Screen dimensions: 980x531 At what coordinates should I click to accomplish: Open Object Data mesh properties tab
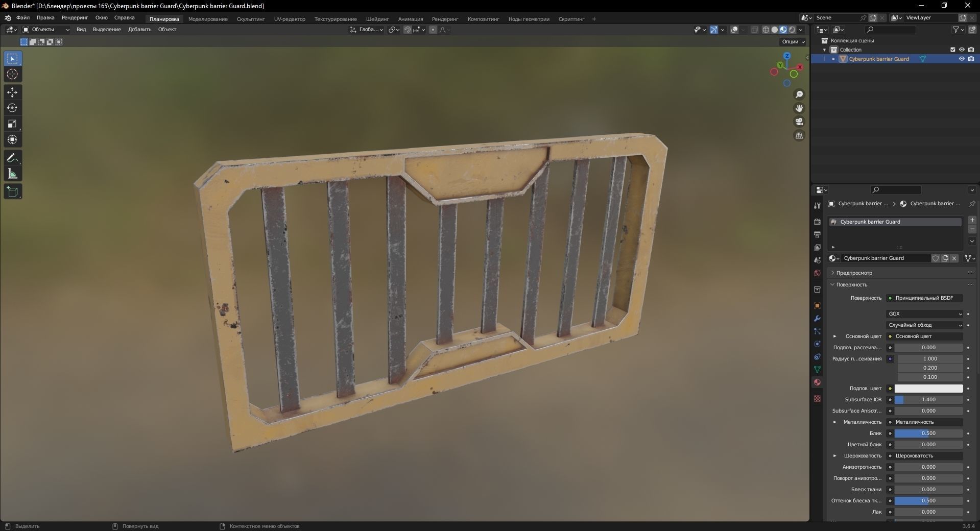pyautogui.click(x=817, y=369)
